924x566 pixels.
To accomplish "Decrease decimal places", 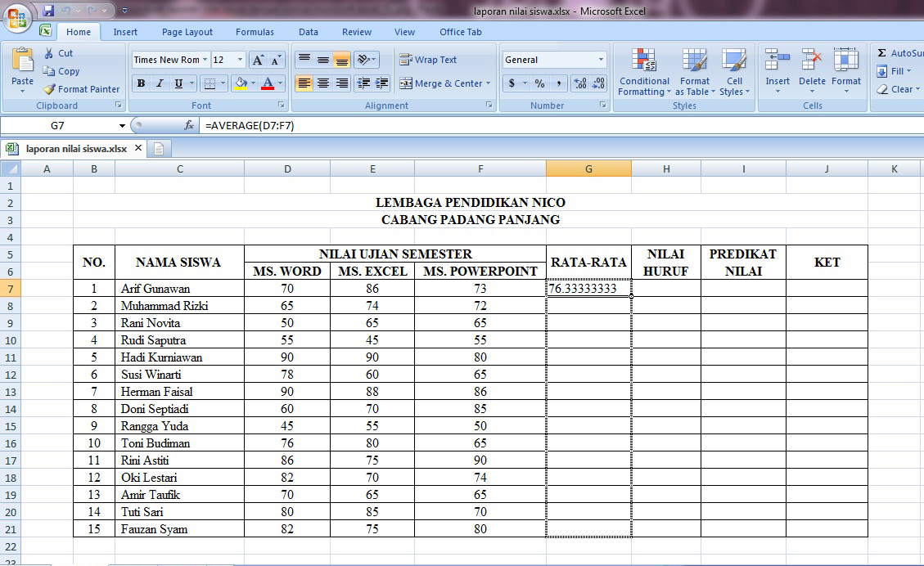I will pos(599,83).
